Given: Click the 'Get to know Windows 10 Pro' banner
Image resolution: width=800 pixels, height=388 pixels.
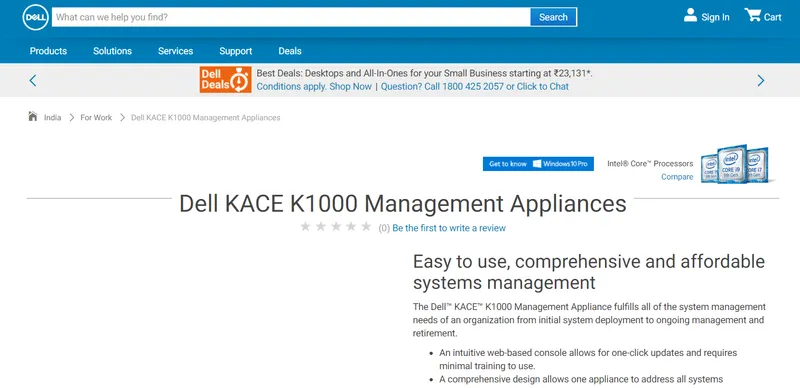Looking at the screenshot, I should (x=538, y=164).
